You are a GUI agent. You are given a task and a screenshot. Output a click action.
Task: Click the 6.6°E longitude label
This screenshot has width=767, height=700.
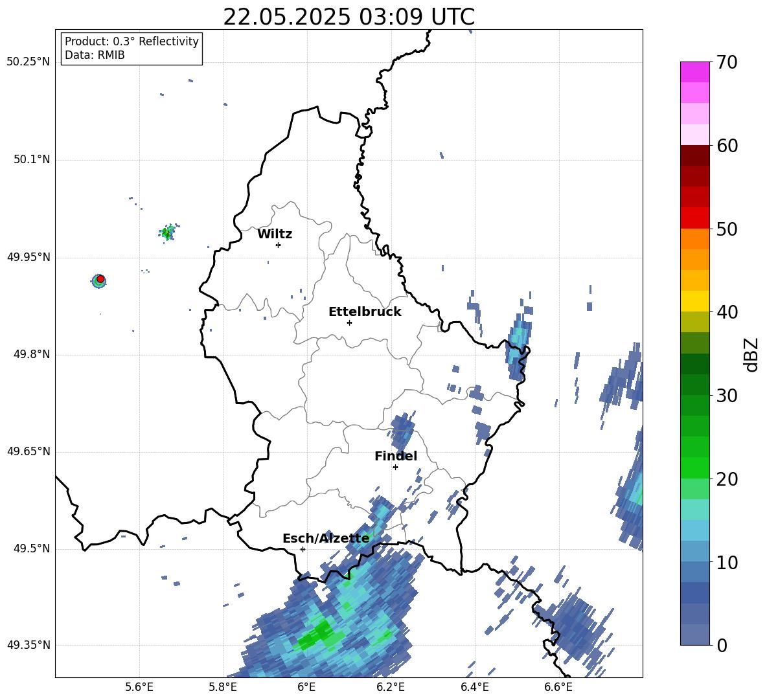tap(558, 688)
